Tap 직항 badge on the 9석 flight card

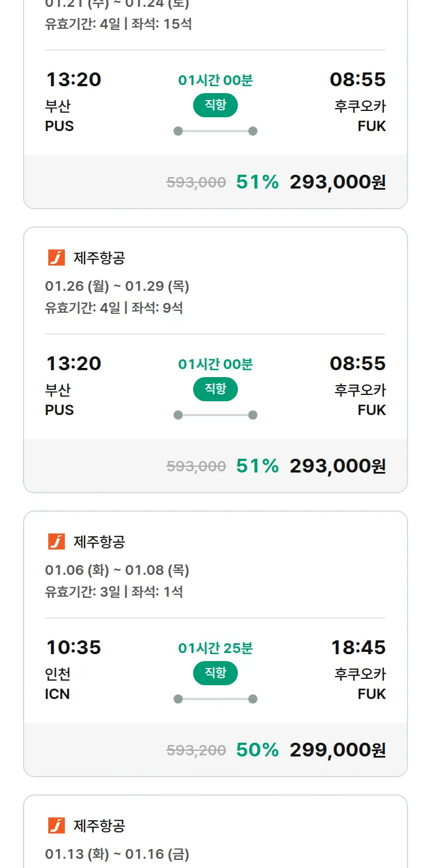(x=215, y=389)
